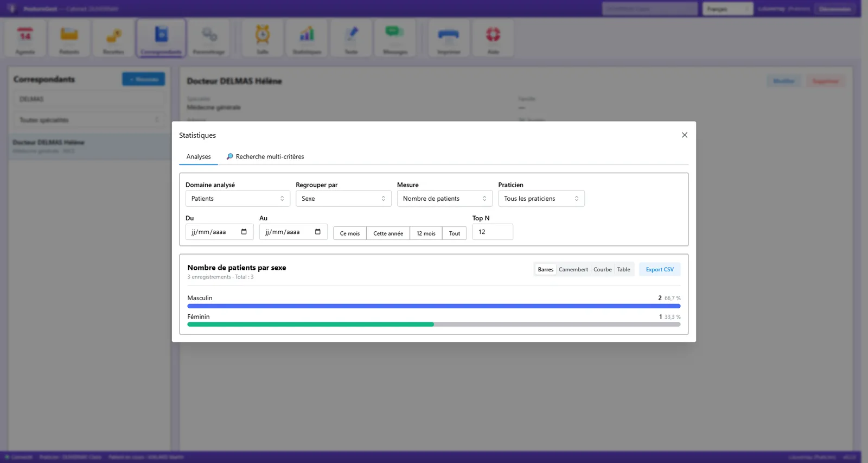Open the Toutes spécialités filter dropdown
Image resolution: width=868 pixels, height=463 pixels.
(89, 120)
